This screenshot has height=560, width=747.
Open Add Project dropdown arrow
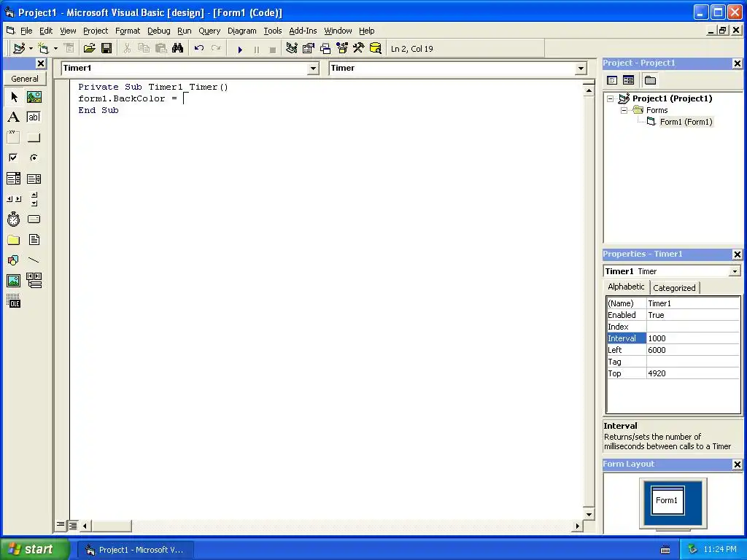click(x=31, y=49)
